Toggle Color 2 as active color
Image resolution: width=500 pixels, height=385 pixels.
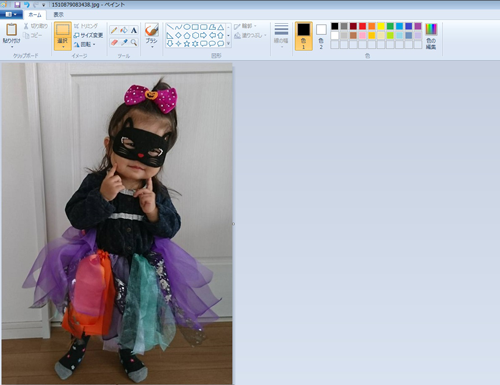pos(321,36)
